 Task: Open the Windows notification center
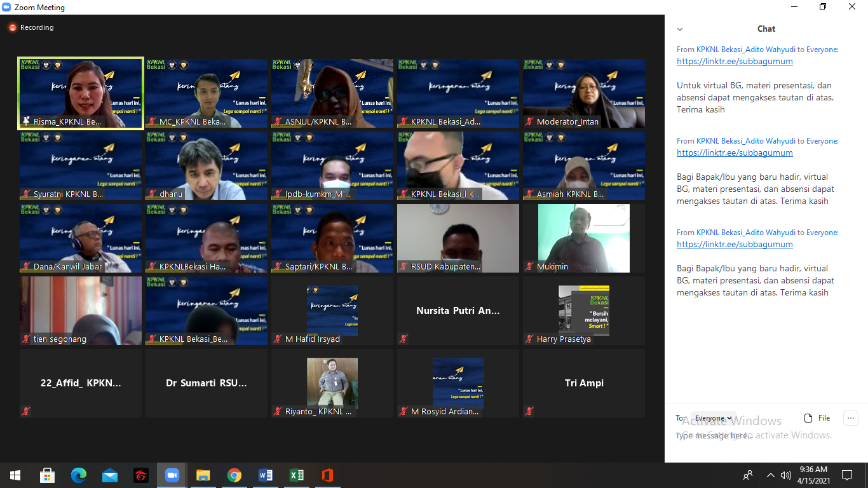[x=846, y=475]
